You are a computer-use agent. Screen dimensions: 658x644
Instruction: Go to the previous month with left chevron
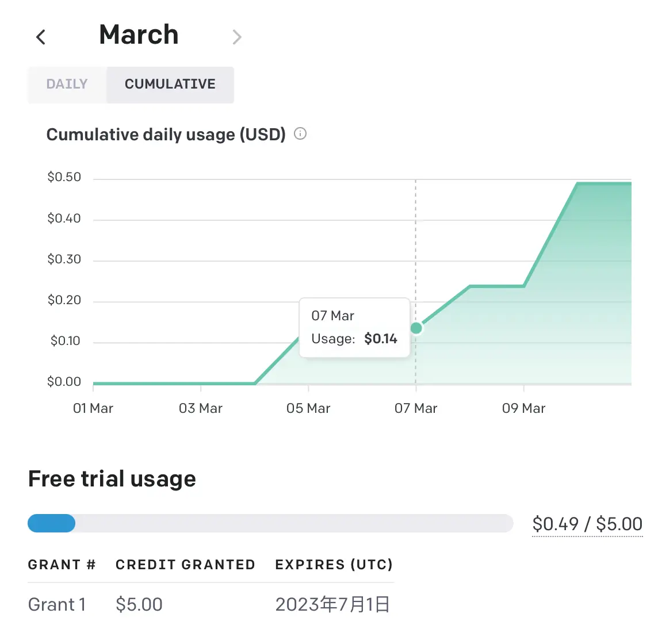coord(41,37)
